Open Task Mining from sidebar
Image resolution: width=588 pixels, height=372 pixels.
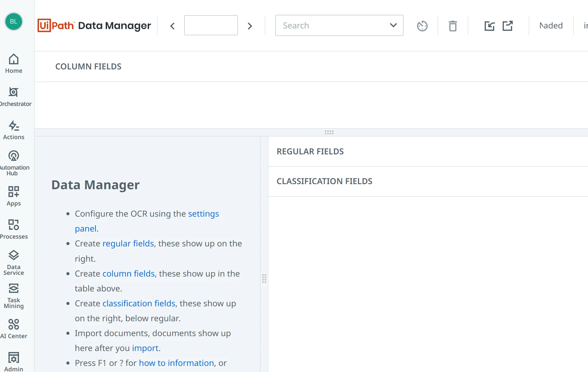pyautogui.click(x=14, y=296)
